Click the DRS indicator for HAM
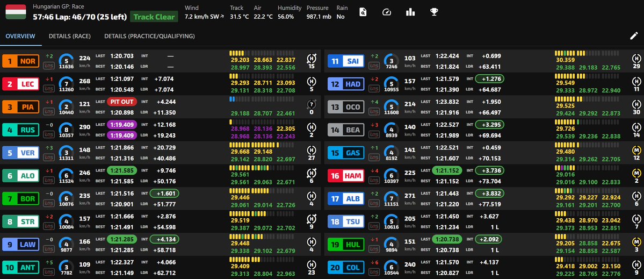644x279 pixels. (374, 180)
